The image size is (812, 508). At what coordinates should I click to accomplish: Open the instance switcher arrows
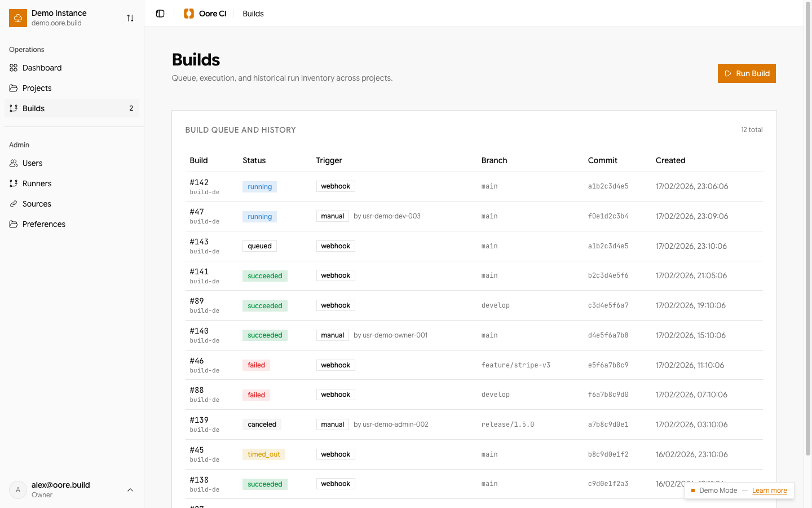click(130, 18)
